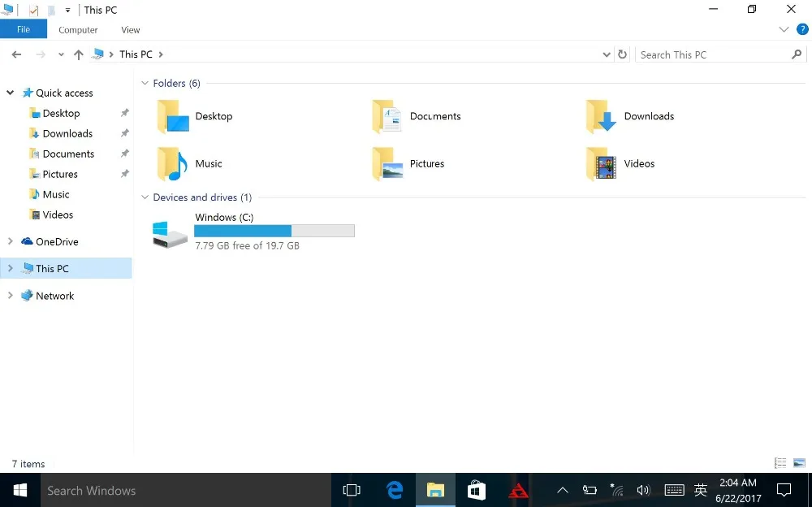Expand the OneDrive tree node
This screenshot has height=507, width=812.
point(10,241)
